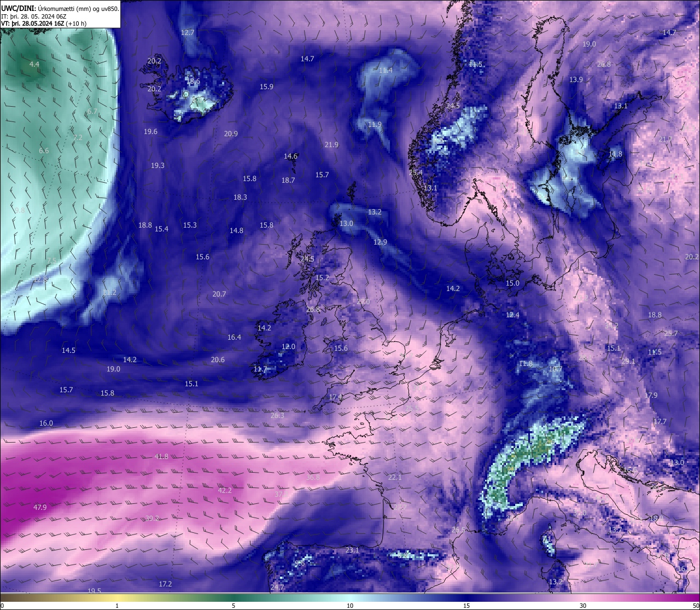700x610 pixels.
Task: Click the IT: 28. 05. 2024 06Z line
Action: [34, 16]
